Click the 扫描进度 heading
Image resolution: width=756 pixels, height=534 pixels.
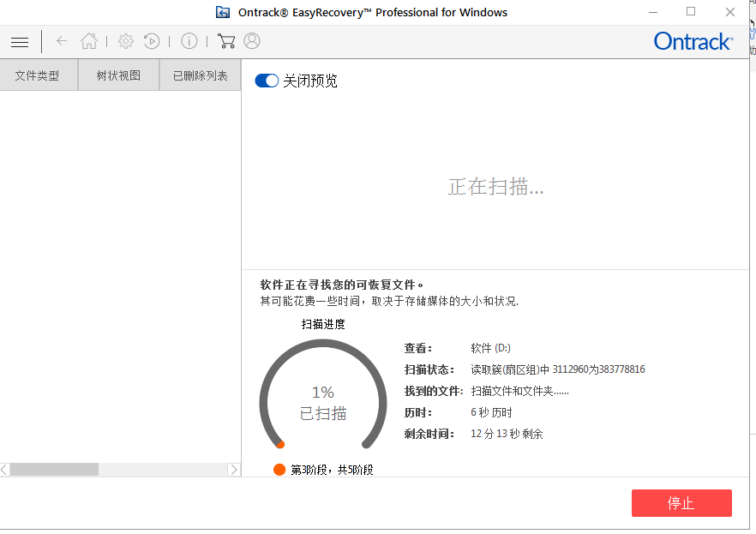(323, 324)
